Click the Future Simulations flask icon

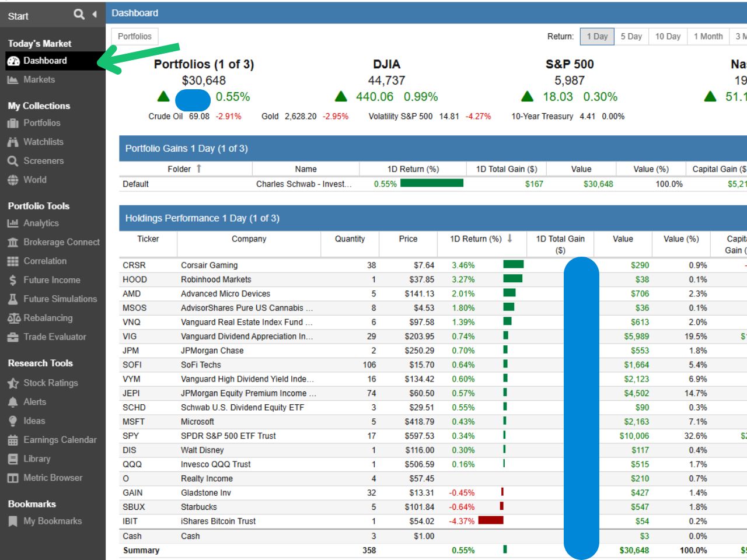coord(13,299)
